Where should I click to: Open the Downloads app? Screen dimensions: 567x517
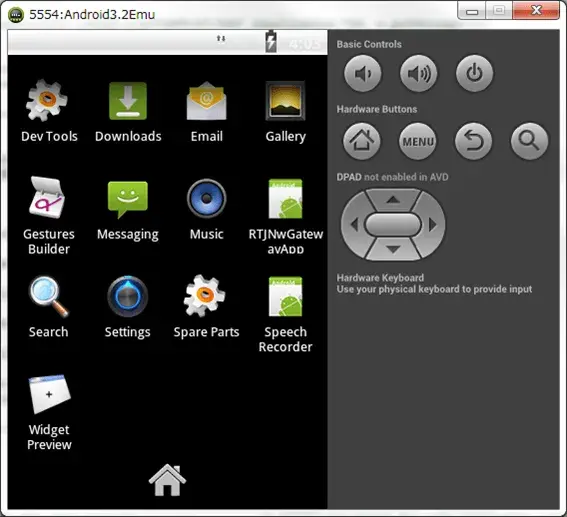[x=128, y=111]
